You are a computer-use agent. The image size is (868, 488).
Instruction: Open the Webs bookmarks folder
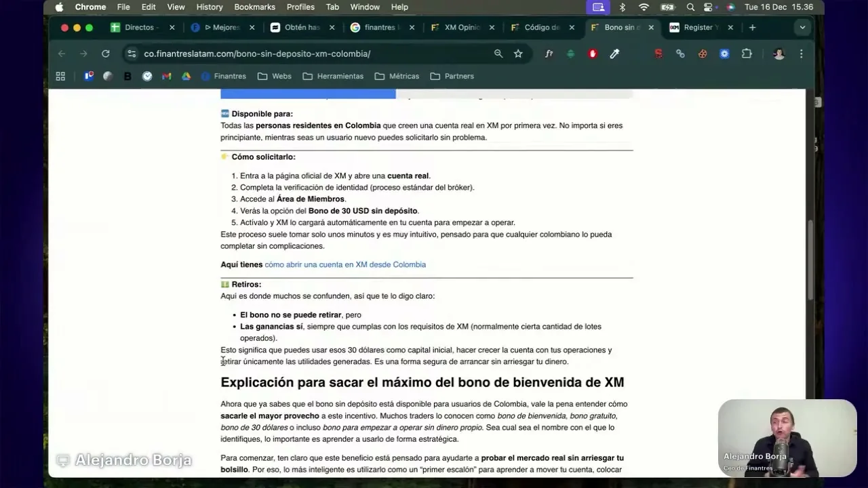pyautogui.click(x=275, y=76)
